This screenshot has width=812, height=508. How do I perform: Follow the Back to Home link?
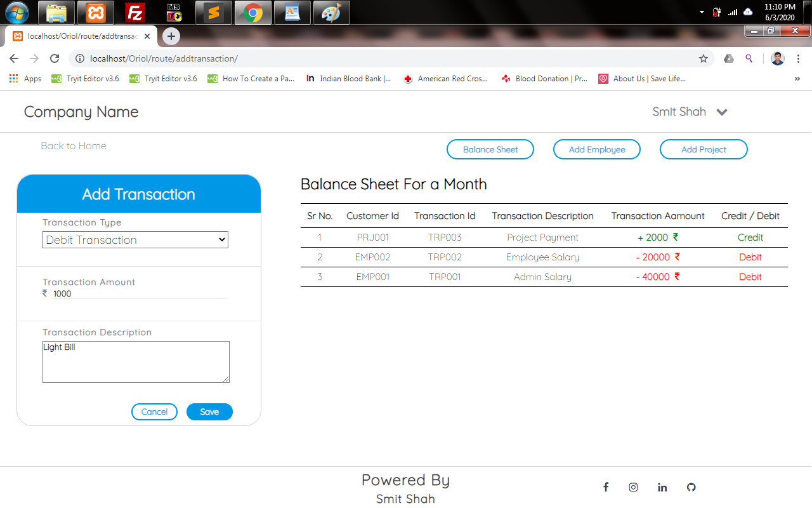point(74,146)
